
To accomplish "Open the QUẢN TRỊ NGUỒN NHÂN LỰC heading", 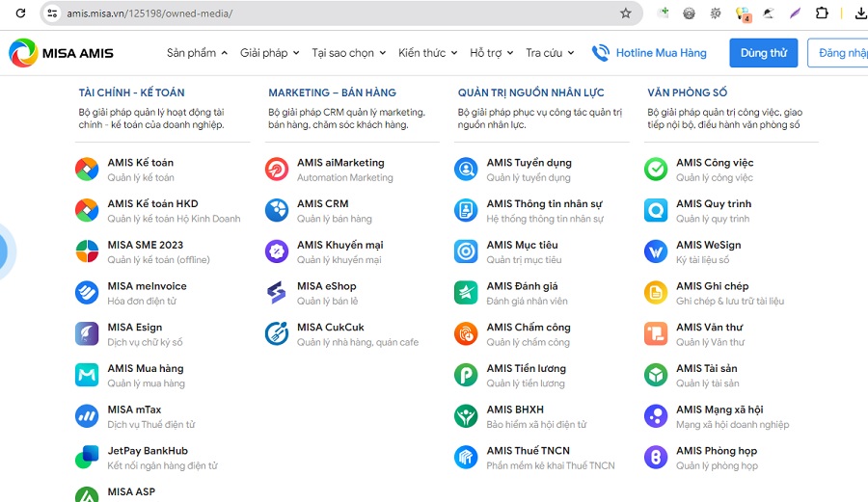I will (x=530, y=92).
